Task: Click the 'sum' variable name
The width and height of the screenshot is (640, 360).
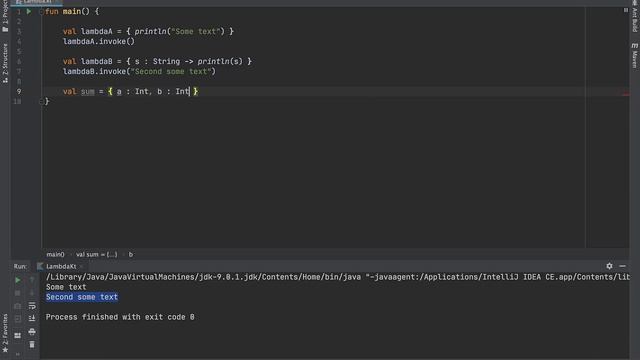Action: coord(87,91)
